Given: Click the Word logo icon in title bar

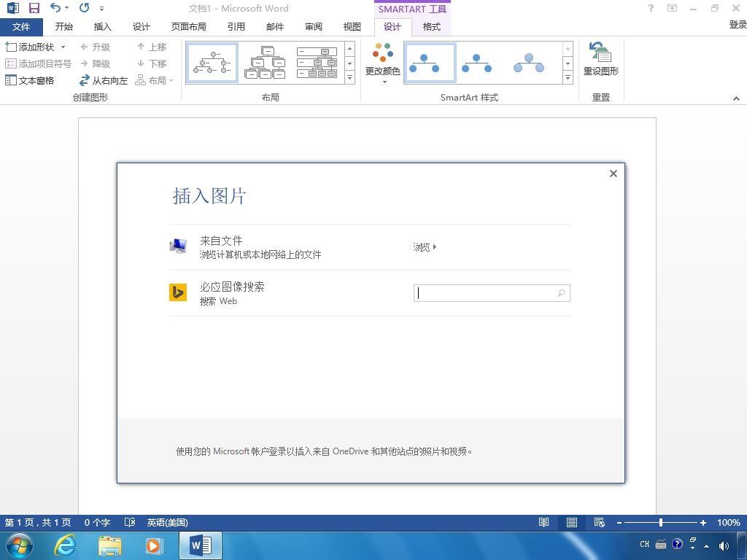Looking at the screenshot, I should [x=13, y=8].
